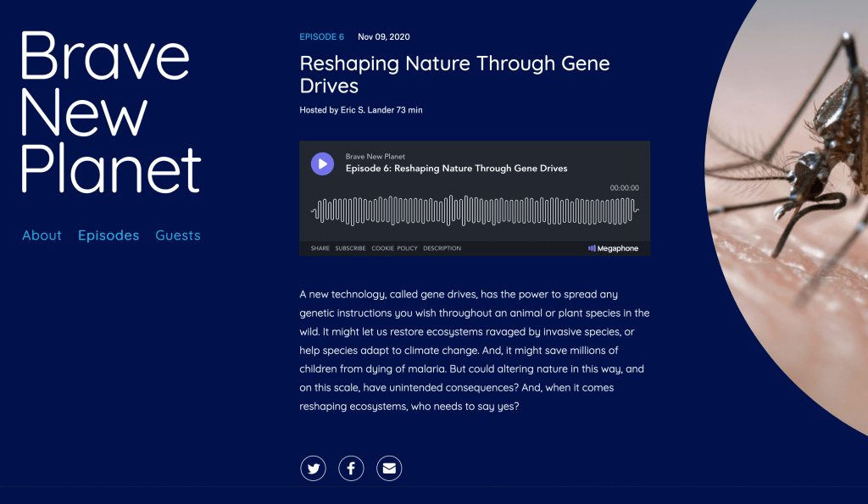Click the 00:00:00 time indicator

click(x=625, y=188)
